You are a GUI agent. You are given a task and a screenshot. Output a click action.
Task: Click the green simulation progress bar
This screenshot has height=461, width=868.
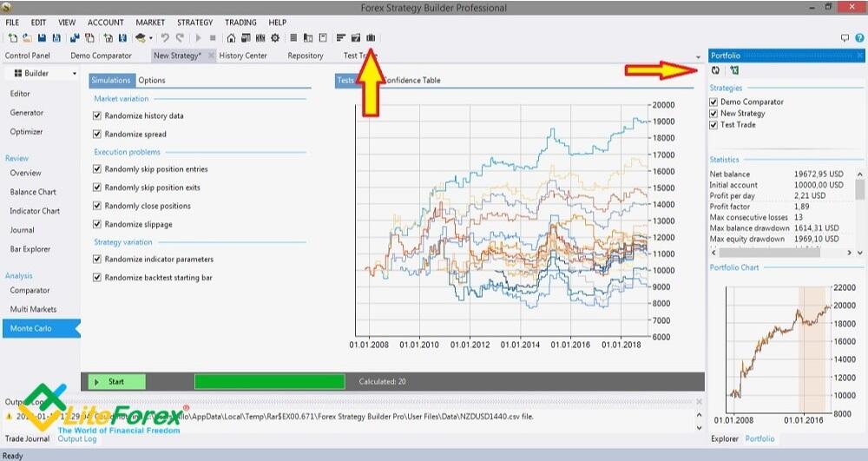coord(270,381)
